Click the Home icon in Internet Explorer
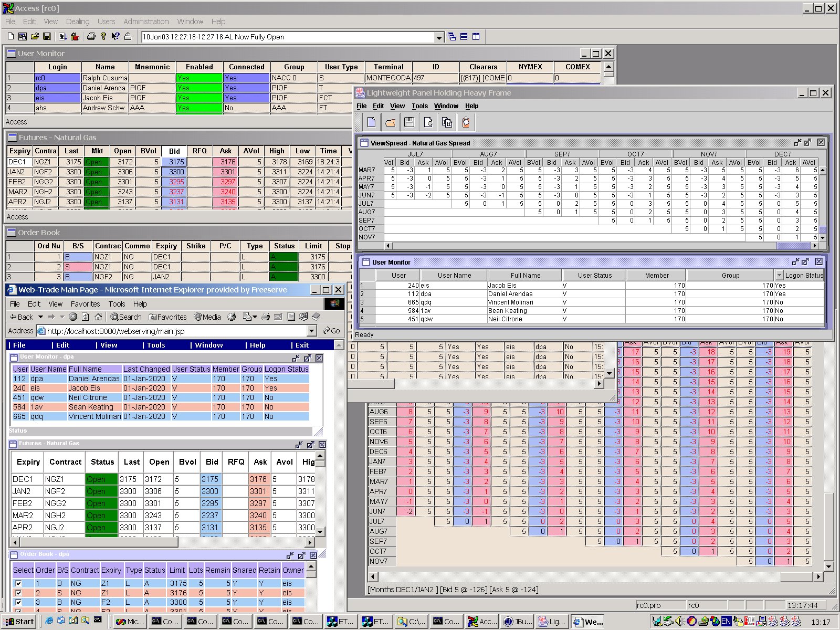Image resolution: width=840 pixels, height=630 pixels. pyautogui.click(x=98, y=317)
